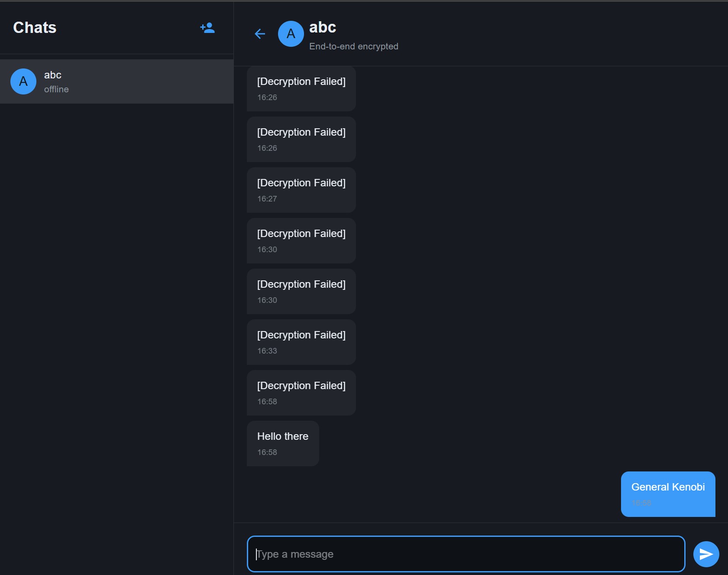Click the timestamp in the General Kenobi bubble
This screenshot has width=728, height=575.
641,503
